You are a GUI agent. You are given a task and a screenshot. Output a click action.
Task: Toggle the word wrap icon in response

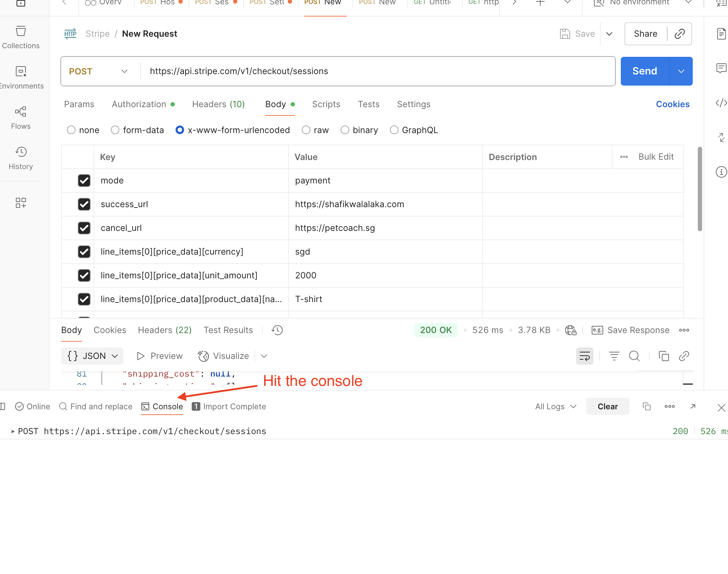click(585, 356)
